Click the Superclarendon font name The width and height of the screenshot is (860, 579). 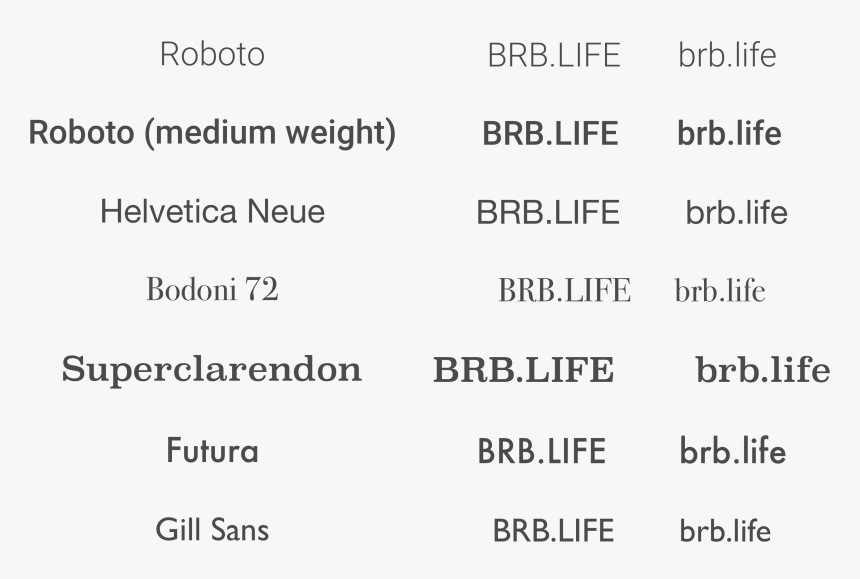pos(212,370)
